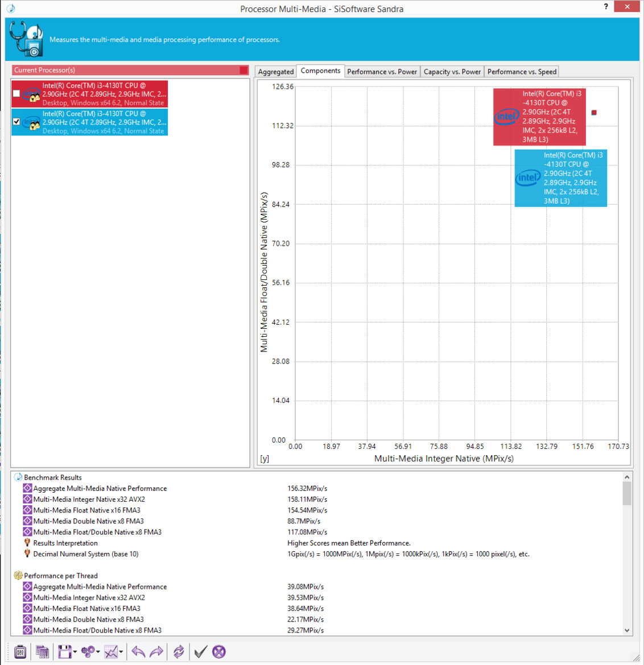Click the stethoscope multi-media module icon

[26, 39]
